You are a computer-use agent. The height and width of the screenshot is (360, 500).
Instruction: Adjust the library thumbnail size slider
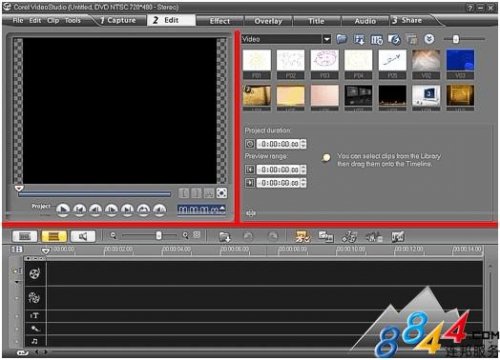456,39
